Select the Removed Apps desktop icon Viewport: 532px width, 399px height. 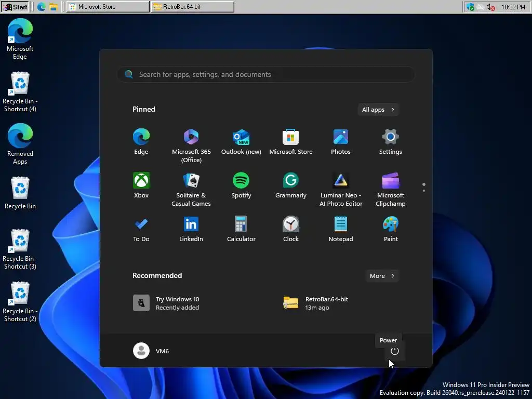click(x=20, y=144)
